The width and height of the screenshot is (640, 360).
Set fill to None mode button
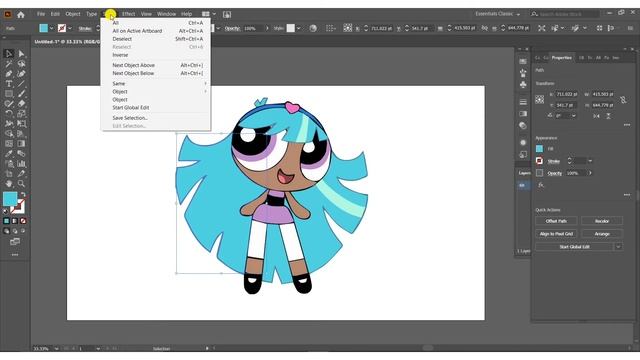click(23, 221)
